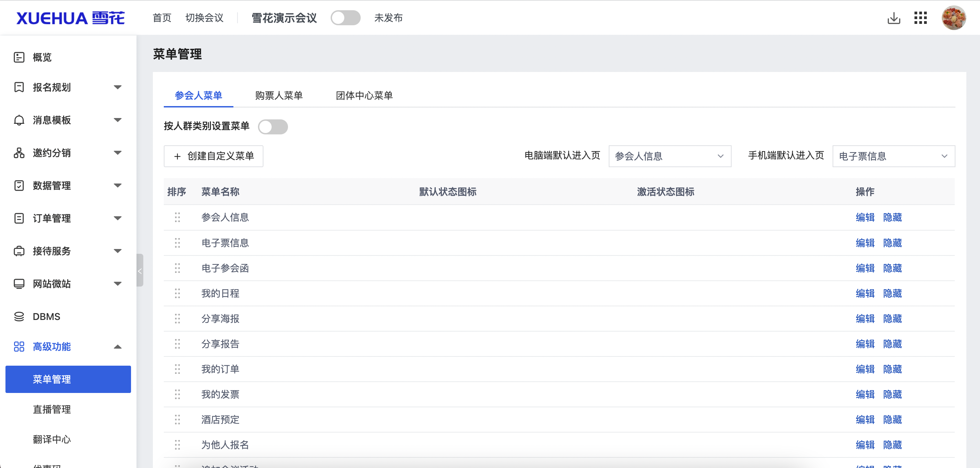The height and width of the screenshot is (468, 980).
Task: Click drag handle for 我的日程 row
Action: (177, 293)
